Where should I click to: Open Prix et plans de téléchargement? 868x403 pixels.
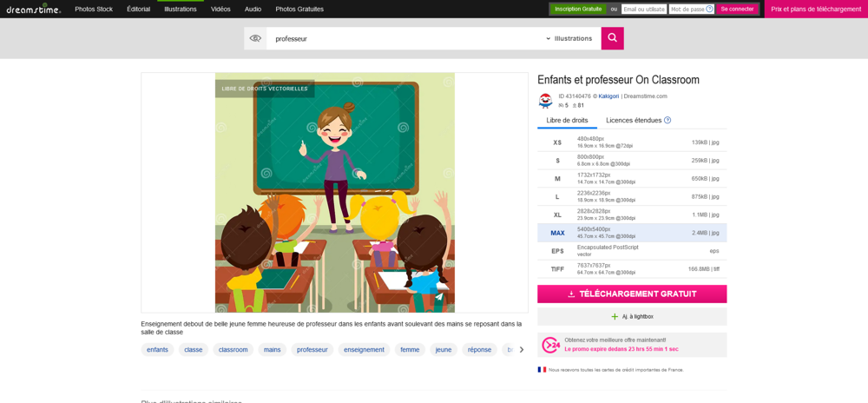coord(816,9)
